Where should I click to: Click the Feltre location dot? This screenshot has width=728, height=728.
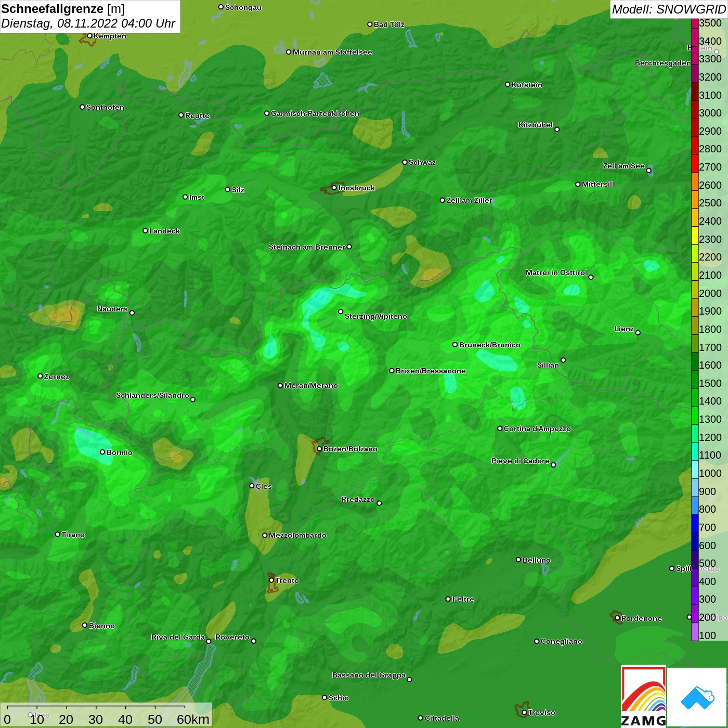point(448,599)
